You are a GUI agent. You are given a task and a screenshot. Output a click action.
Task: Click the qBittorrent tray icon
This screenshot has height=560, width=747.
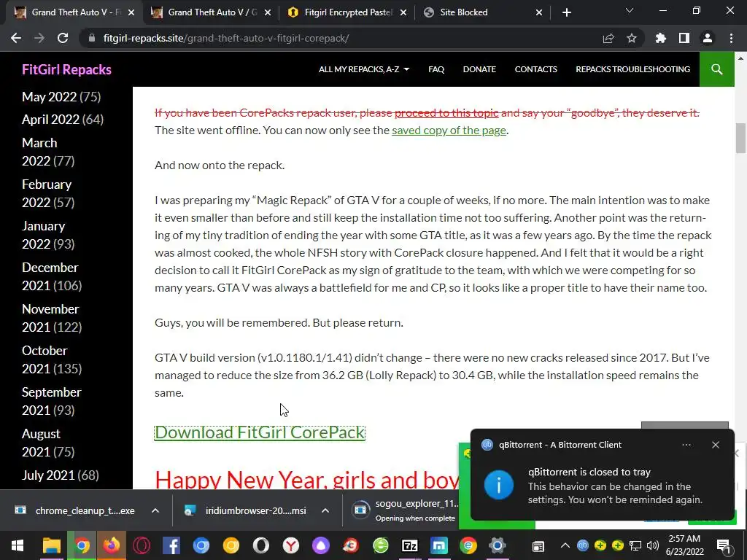click(583, 545)
